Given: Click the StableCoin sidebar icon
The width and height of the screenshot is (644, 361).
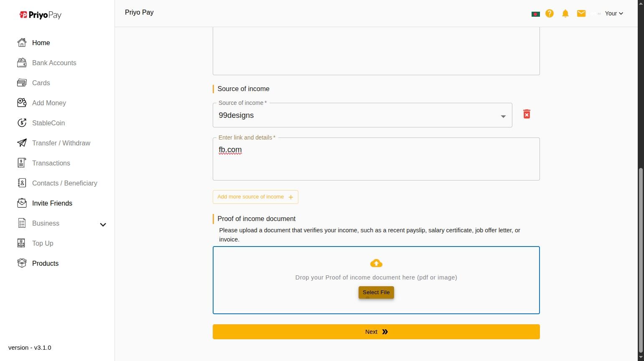Looking at the screenshot, I should tap(22, 123).
